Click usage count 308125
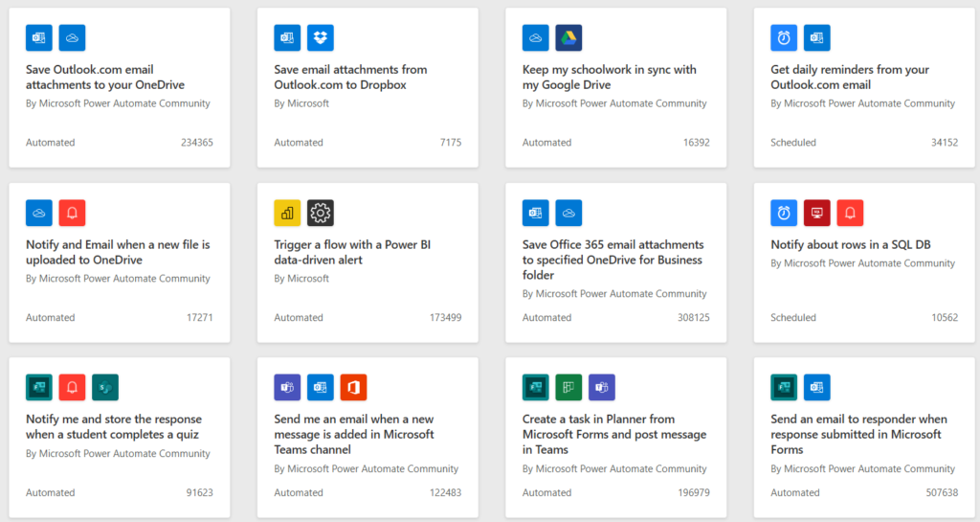 pyautogui.click(x=694, y=318)
